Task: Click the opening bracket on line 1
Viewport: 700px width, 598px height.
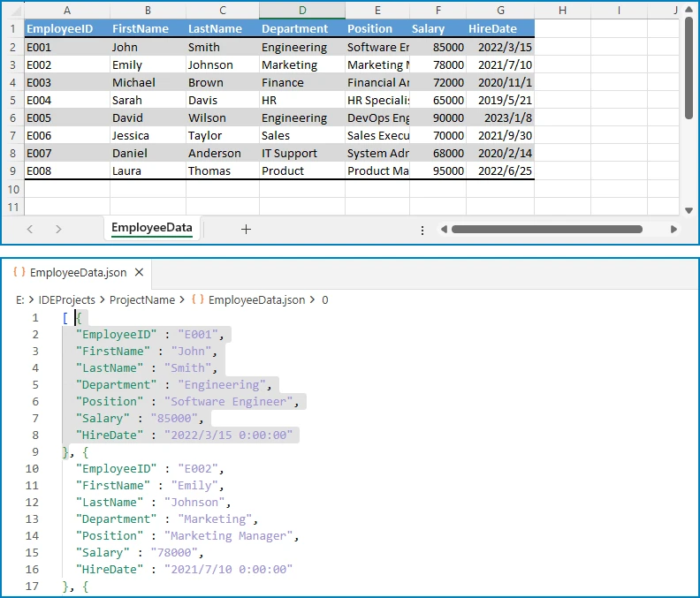Action: pyautogui.click(x=65, y=318)
